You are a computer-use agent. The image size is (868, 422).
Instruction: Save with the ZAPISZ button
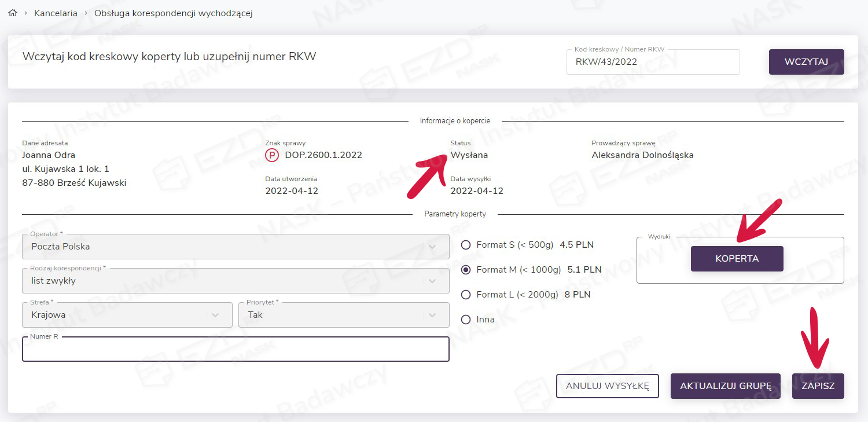pyautogui.click(x=818, y=386)
